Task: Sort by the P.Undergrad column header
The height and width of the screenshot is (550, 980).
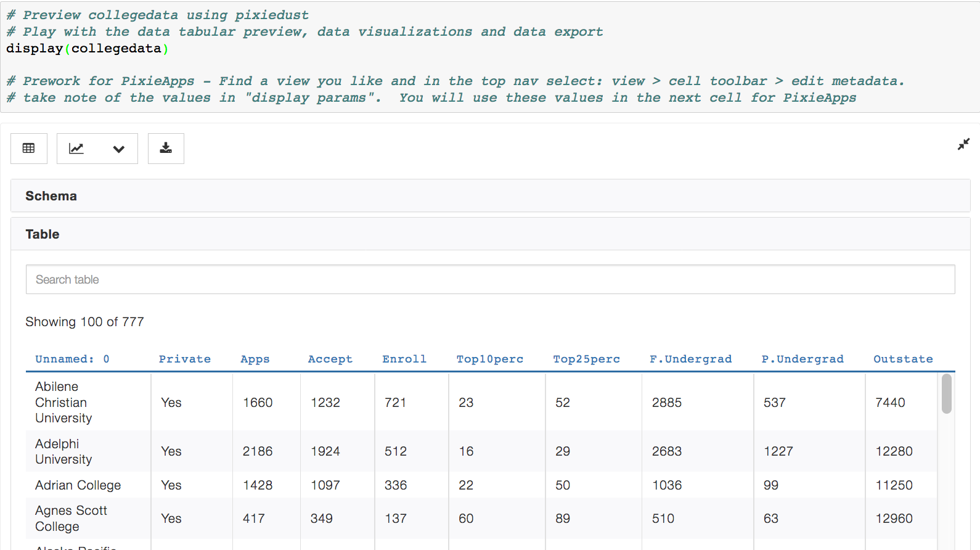Action: pyautogui.click(x=802, y=359)
